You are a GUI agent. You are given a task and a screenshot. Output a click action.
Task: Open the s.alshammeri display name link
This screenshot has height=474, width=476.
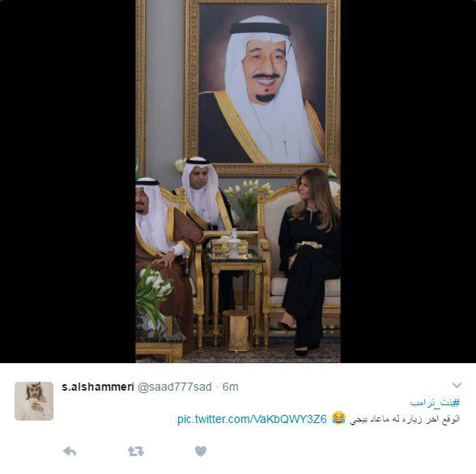coord(98,387)
